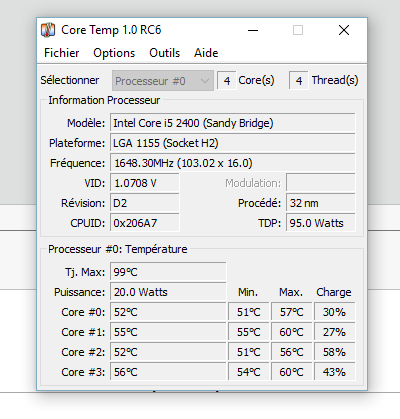
Task: Click the Puissance field showing 20.0 Watts
Action: click(168, 292)
